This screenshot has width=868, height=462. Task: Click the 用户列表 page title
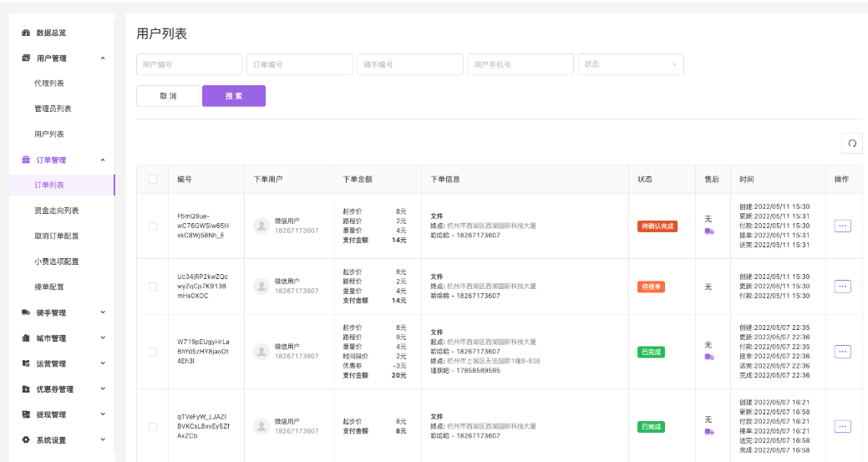coord(161,33)
